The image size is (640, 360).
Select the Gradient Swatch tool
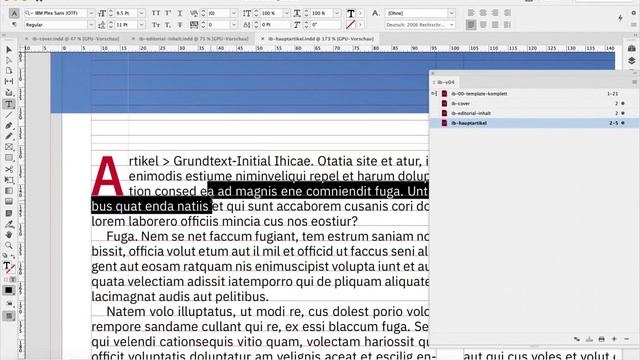[9, 191]
